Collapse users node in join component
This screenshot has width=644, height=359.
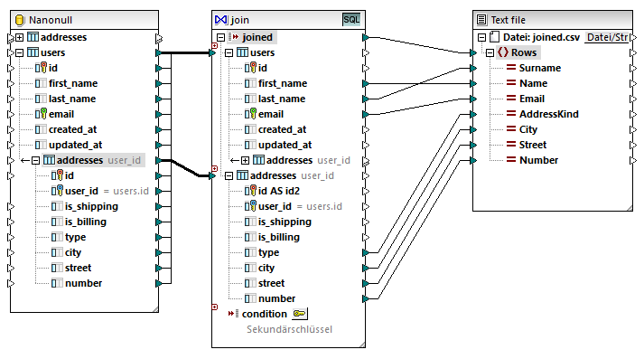click(x=229, y=52)
